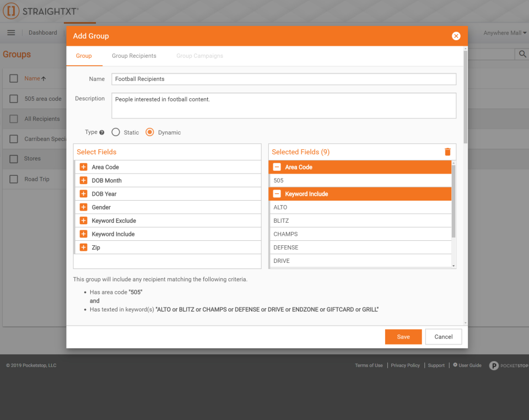Remove Area Code using its minus icon
Viewport: 529px width, 420px height.
(277, 166)
